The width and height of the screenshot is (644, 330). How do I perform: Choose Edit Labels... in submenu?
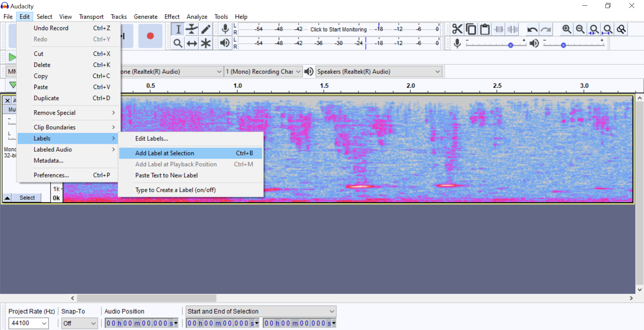(x=191, y=139)
